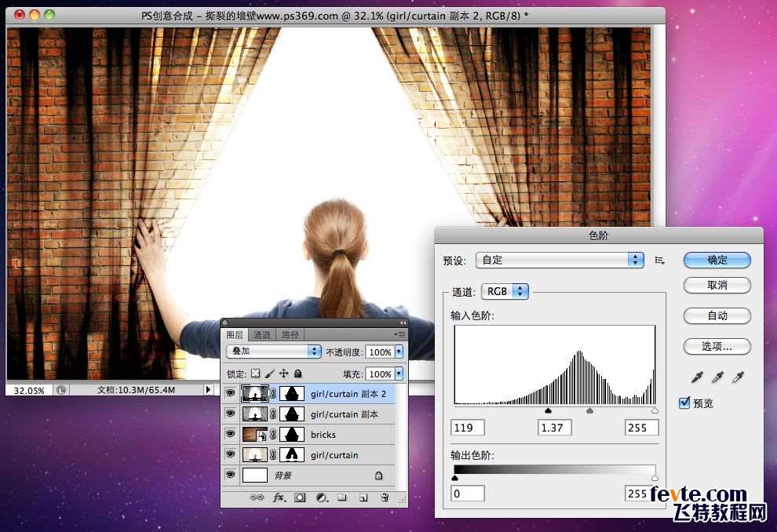The image size is (777, 532).
Task: Open the Layers panel options menu
Action: pos(399,335)
